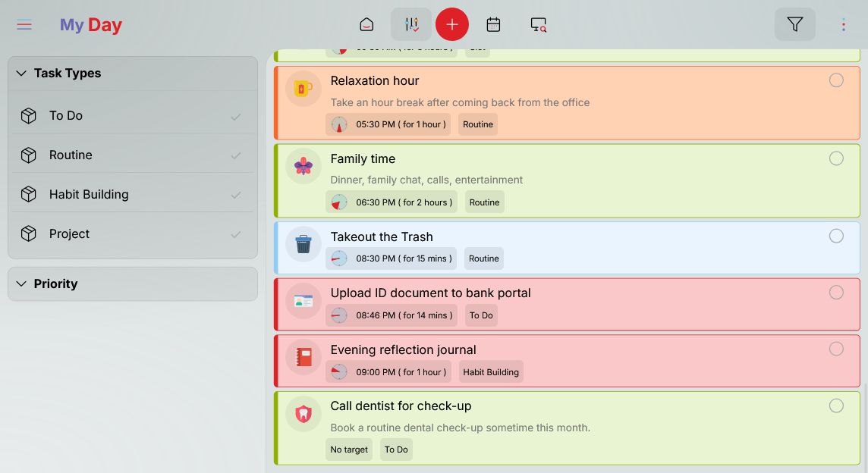This screenshot has height=473, width=868.
Task: Click the trash bin icon on Takeout task
Action: [303, 244]
